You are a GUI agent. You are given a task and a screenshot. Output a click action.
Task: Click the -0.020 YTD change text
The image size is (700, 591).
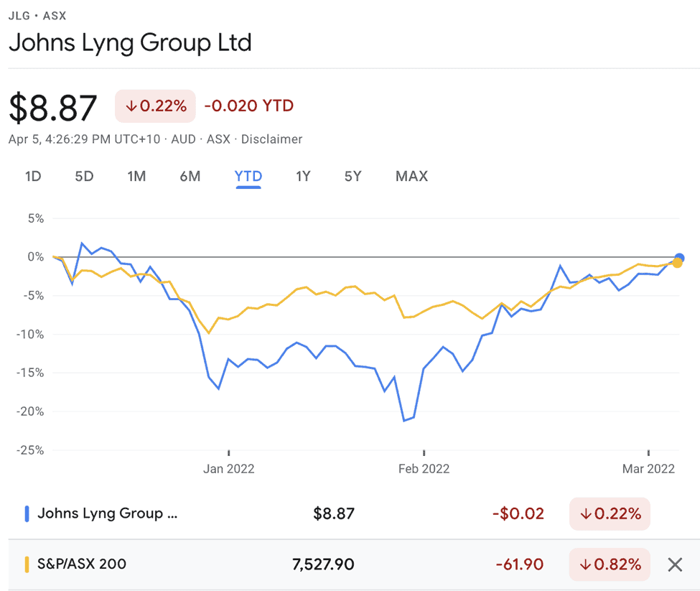click(248, 106)
